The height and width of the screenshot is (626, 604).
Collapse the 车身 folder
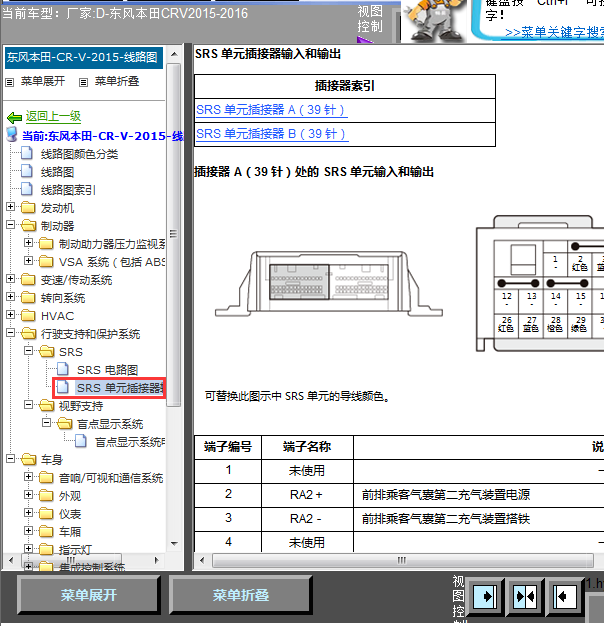11,459
